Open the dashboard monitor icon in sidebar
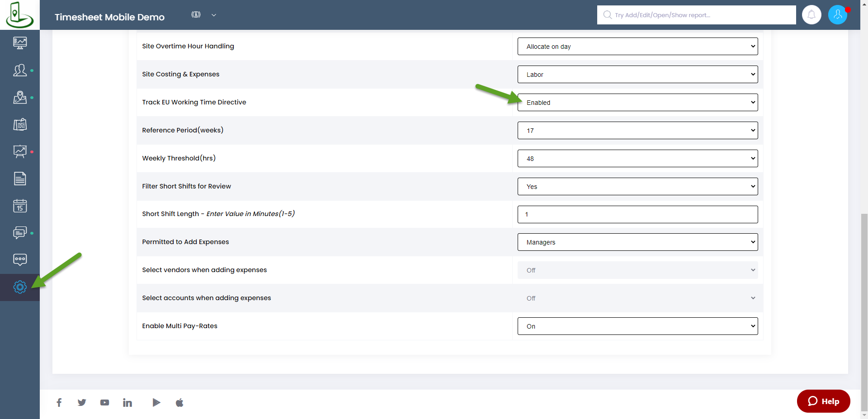The width and height of the screenshot is (868, 419). pyautogui.click(x=20, y=43)
